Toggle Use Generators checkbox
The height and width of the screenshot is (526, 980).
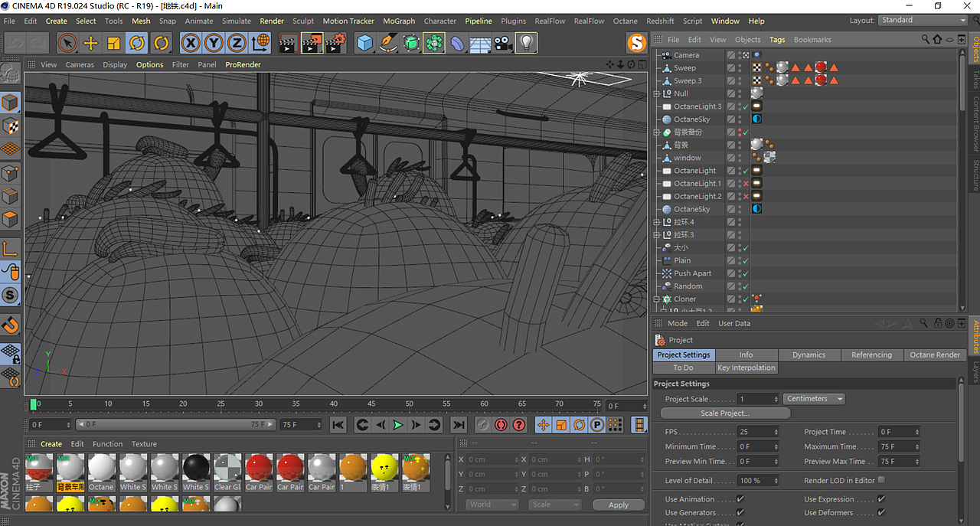click(x=740, y=513)
